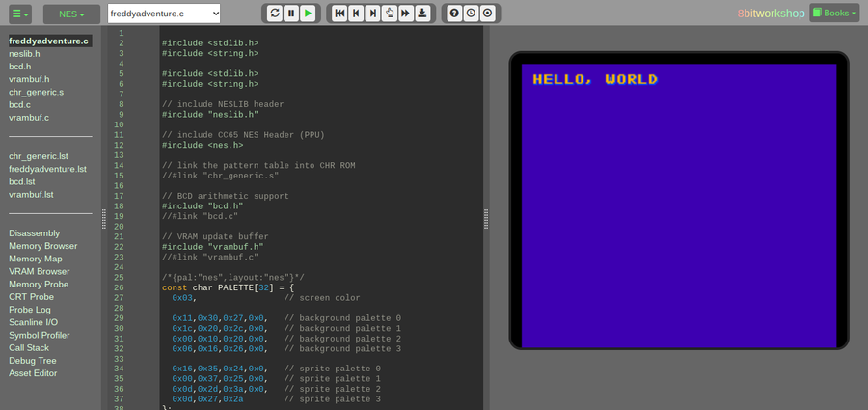The image size is (868, 410).
Task: Click the left splitter handle beside sidebar
Action: (104, 218)
